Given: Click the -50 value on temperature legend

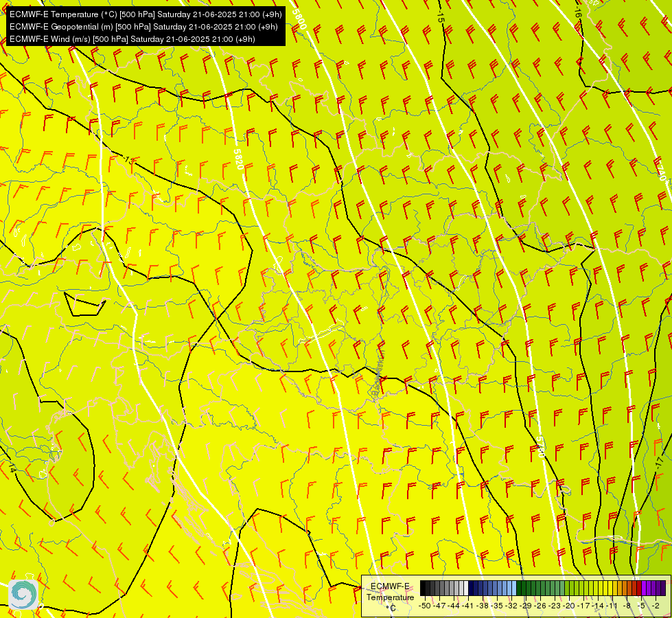Looking at the screenshot, I should 425,606.
